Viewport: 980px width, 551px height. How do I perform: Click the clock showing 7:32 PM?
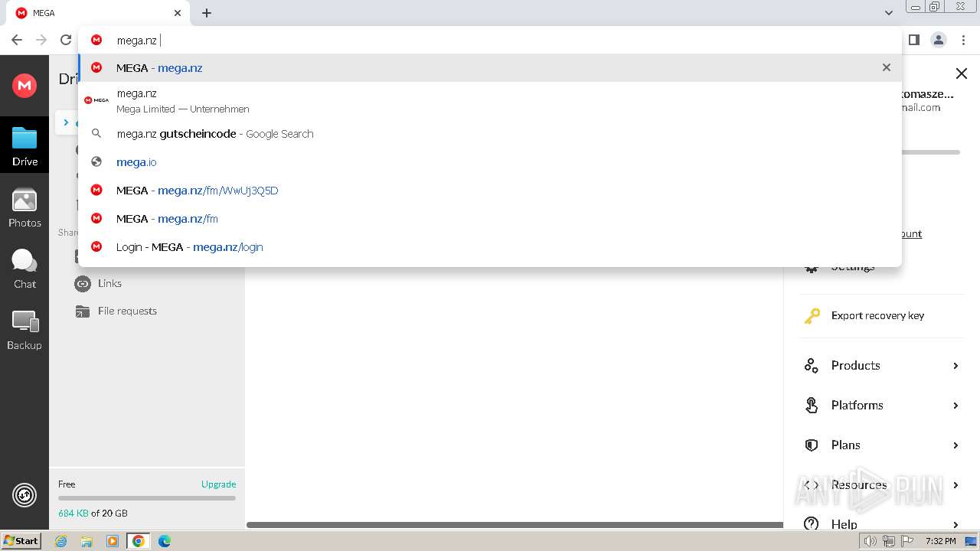(x=940, y=541)
